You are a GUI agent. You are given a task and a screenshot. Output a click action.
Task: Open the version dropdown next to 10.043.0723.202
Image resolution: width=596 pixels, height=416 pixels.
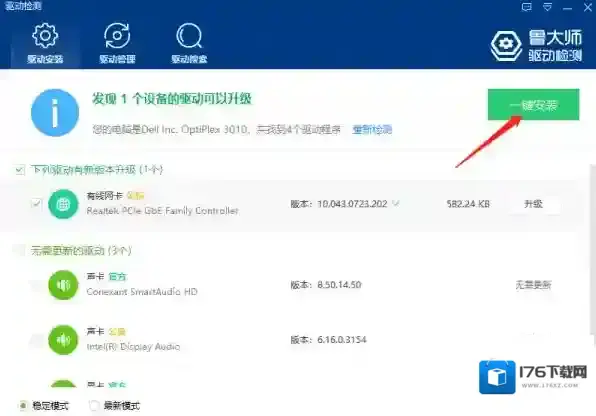point(396,204)
